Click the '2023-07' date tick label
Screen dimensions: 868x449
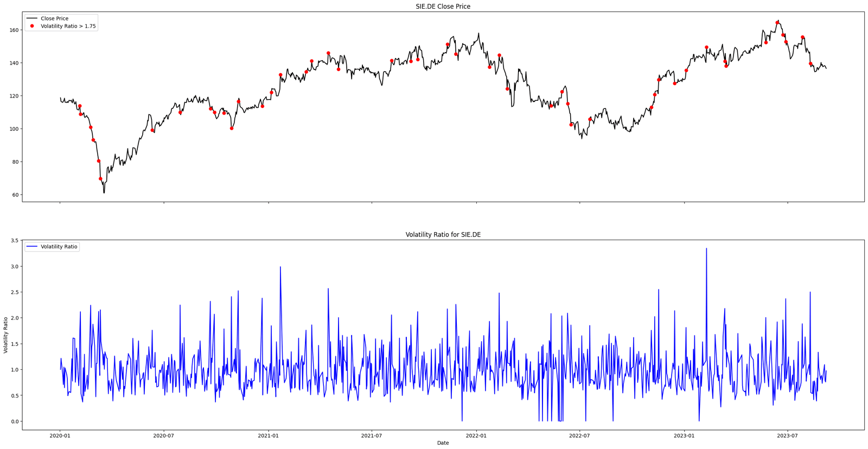click(x=787, y=435)
